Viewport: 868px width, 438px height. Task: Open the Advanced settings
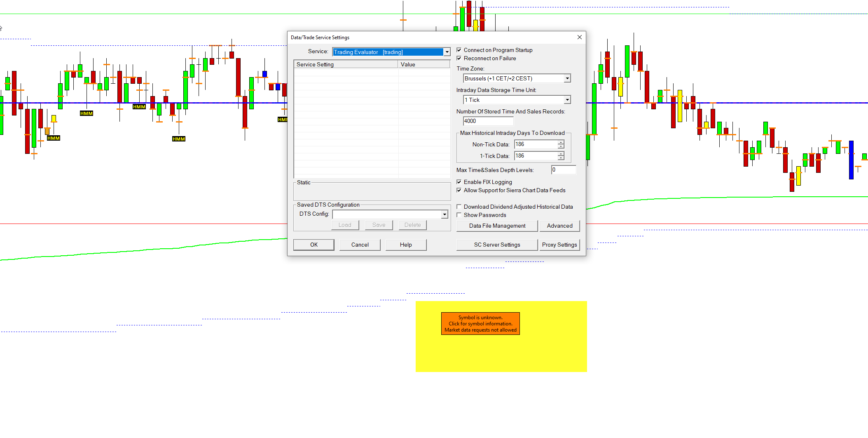[559, 226]
